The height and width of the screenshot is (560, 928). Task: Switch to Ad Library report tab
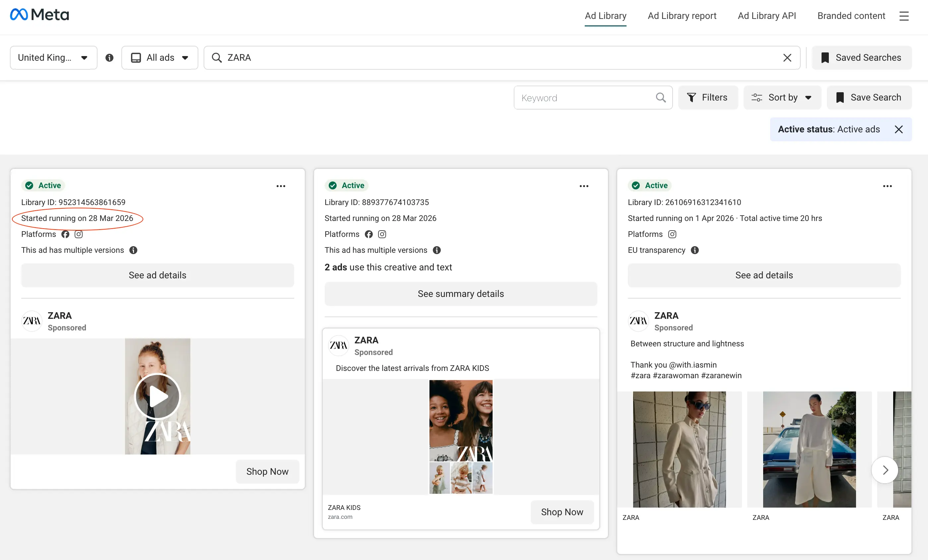(x=682, y=16)
